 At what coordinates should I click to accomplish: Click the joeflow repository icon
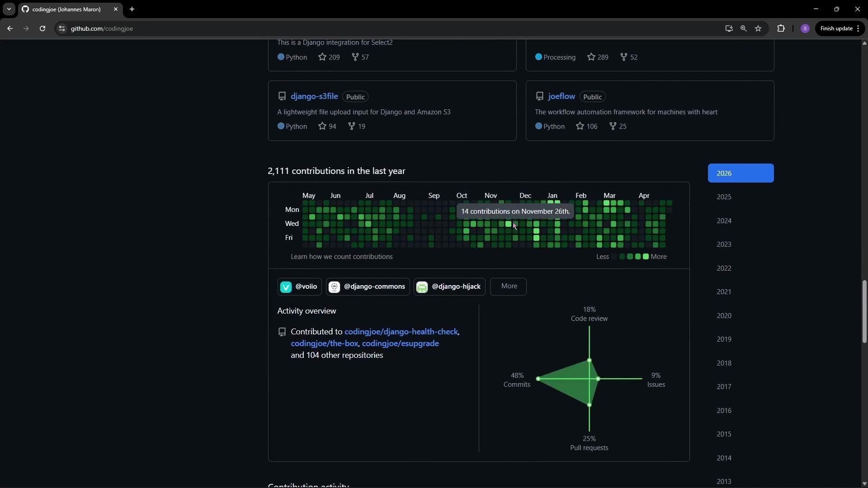coord(540,96)
